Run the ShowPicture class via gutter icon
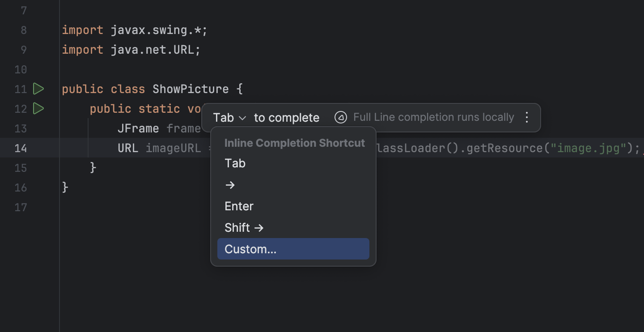 point(38,89)
